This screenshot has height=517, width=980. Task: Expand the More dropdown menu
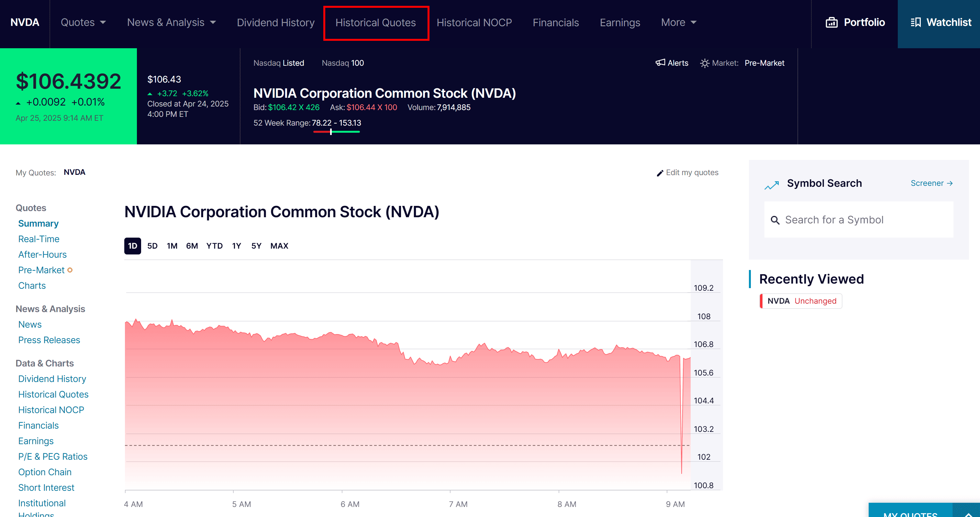point(678,22)
